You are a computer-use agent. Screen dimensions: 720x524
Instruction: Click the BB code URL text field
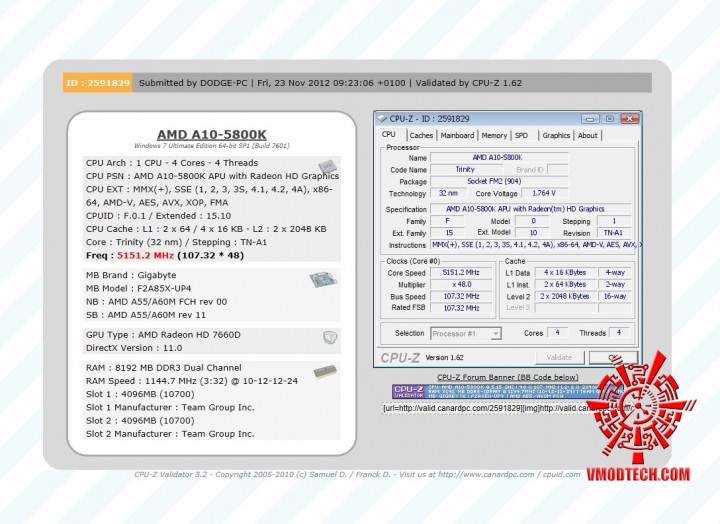pos(507,408)
